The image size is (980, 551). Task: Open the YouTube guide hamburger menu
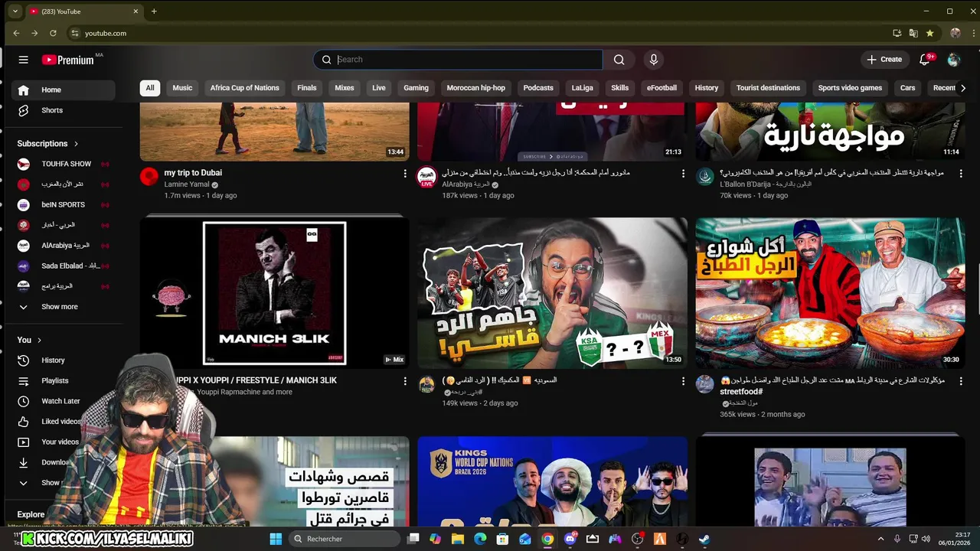click(x=24, y=60)
